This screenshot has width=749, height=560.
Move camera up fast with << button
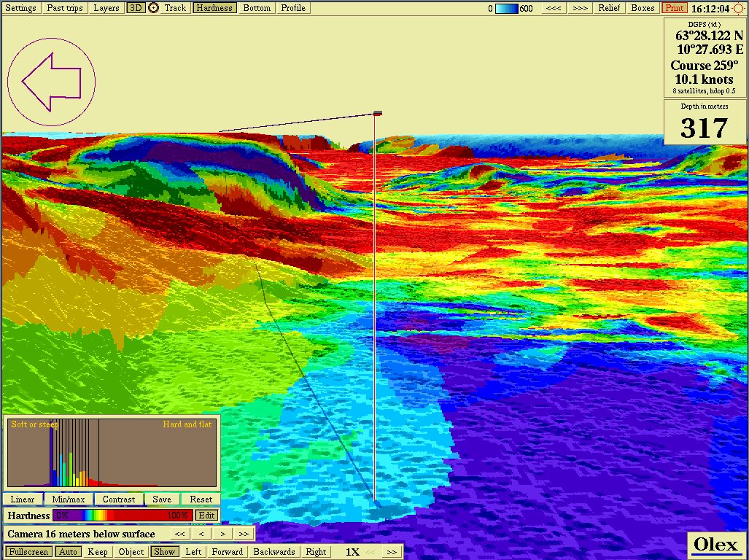180,534
